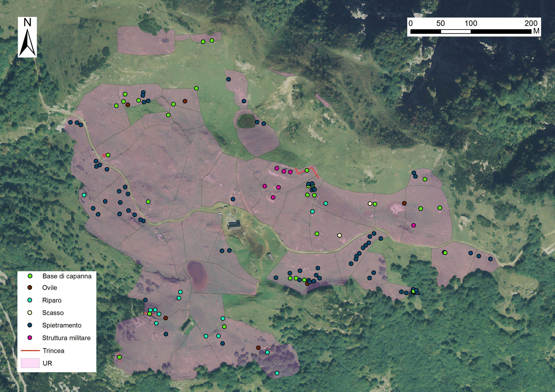Viewport: 555px width, 392px height.
Task: Click the red Trincea legend line
Action: (x=30, y=350)
